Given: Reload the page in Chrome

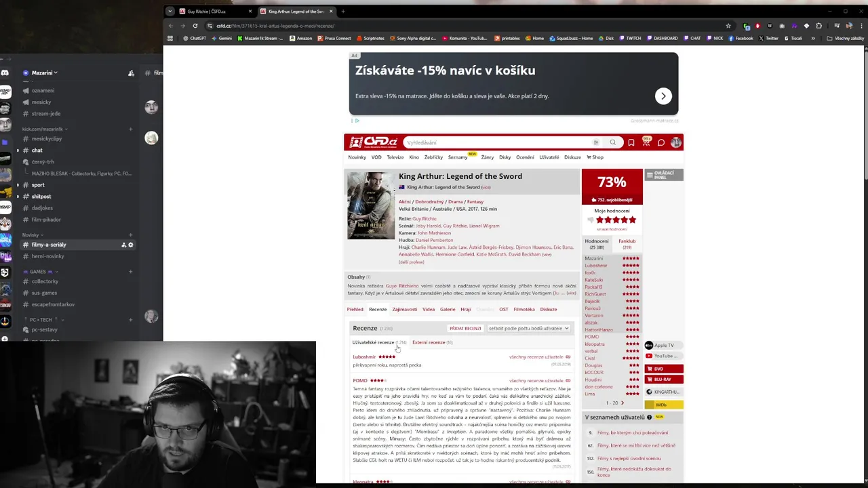Looking at the screenshot, I should (x=195, y=26).
